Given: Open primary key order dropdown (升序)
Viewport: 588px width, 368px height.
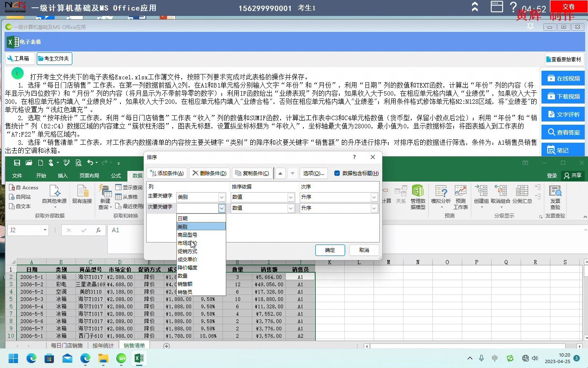Looking at the screenshot, I should [374, 197].
